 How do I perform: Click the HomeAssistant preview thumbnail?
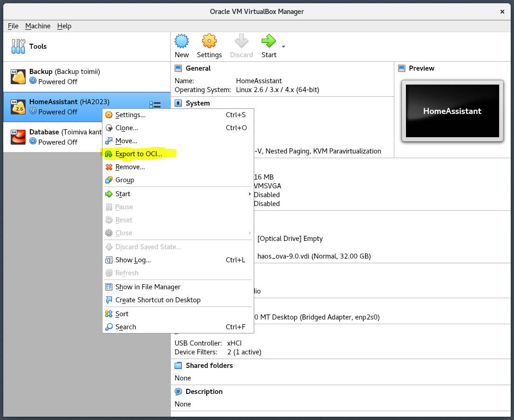[x=452, y=111]
